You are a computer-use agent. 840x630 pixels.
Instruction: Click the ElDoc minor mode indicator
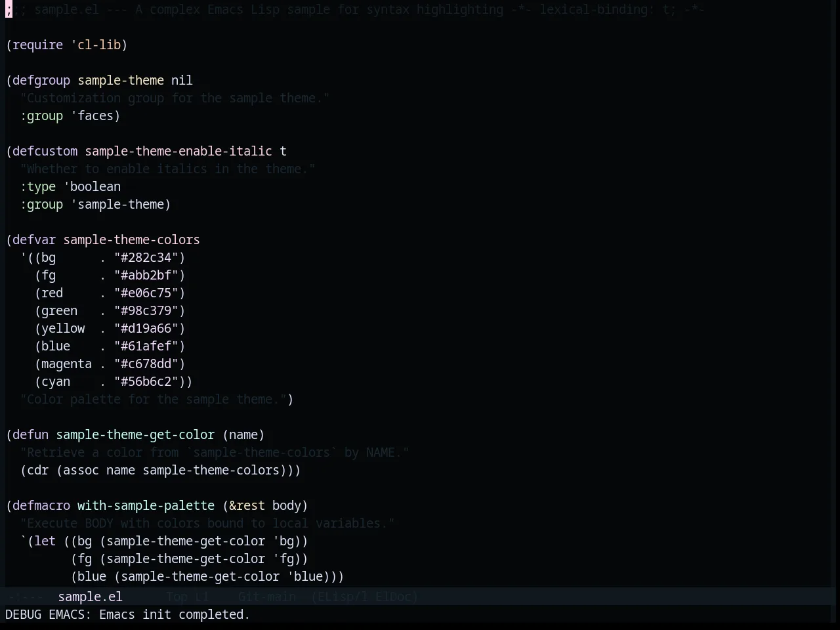(x=393, y=597)
